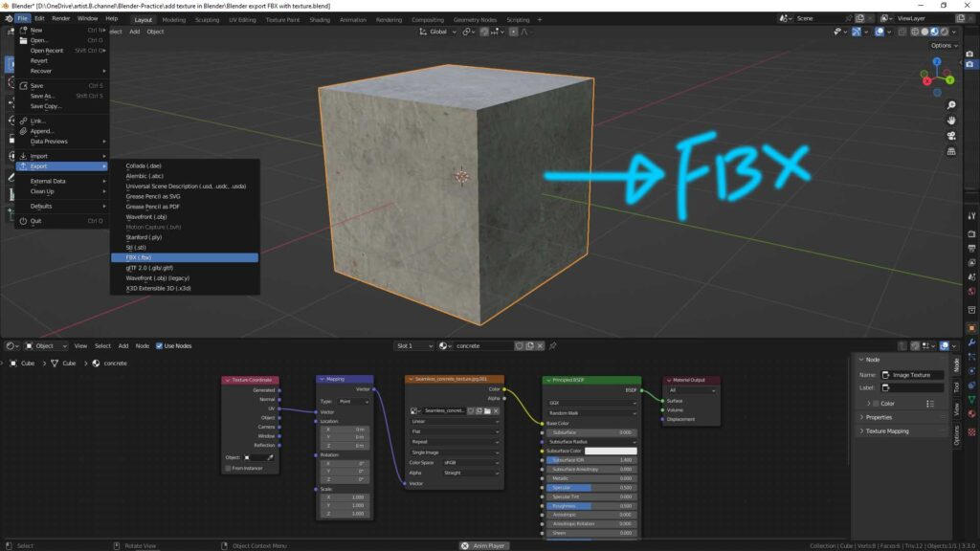Toggle the From Instancer checkbox
This screenshot has width=980, height=551.
click(x=228, y=468)
